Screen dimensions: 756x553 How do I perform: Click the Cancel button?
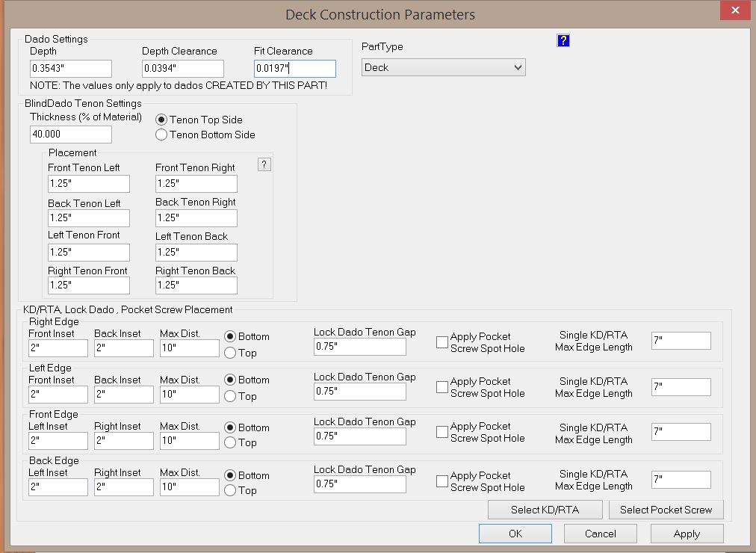click(x=601, y=534)
